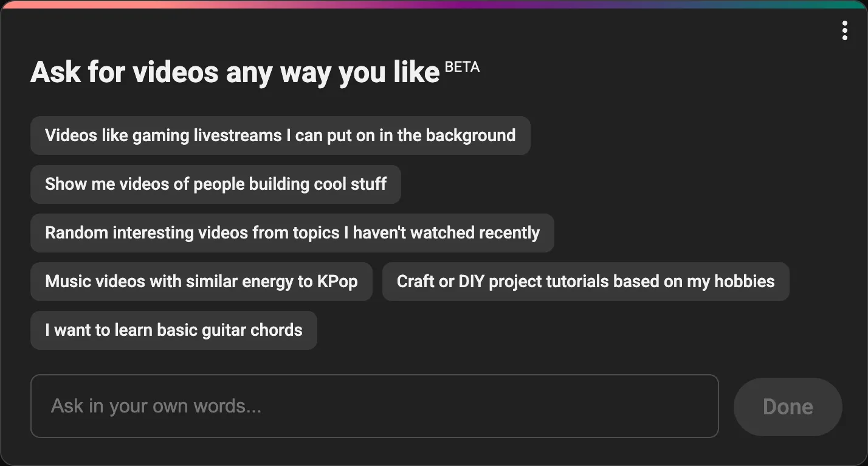Select the gaming livestreams background suggestion chip
The height and width of the screenshot is (466, 868).
point(280,135)
